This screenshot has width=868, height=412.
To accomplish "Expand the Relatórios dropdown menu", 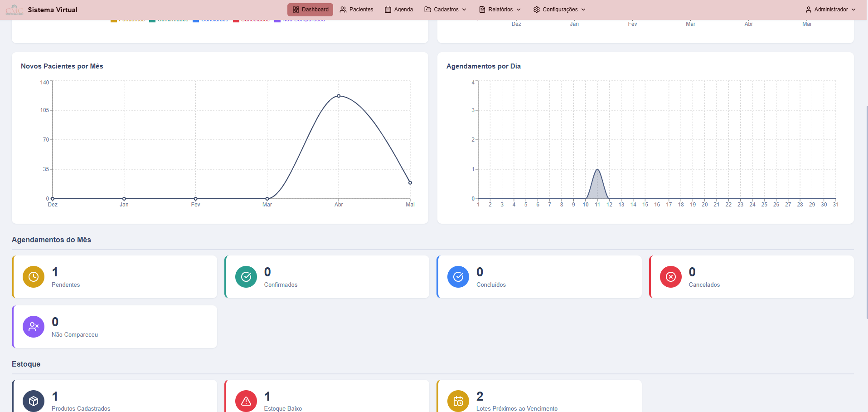I will pos(500,10).
